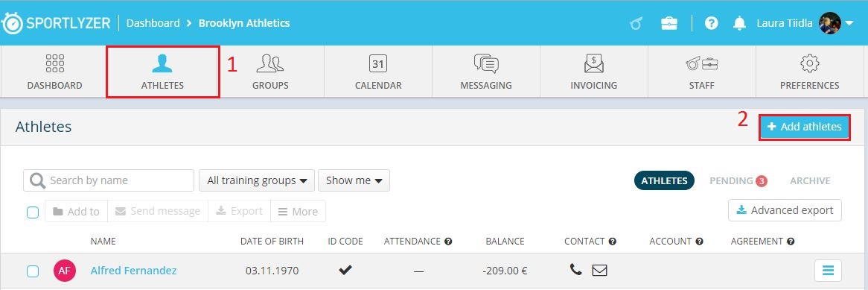
Task: Click envelope icon for Alfred Fernandez
Action: [x=599, y=270]
